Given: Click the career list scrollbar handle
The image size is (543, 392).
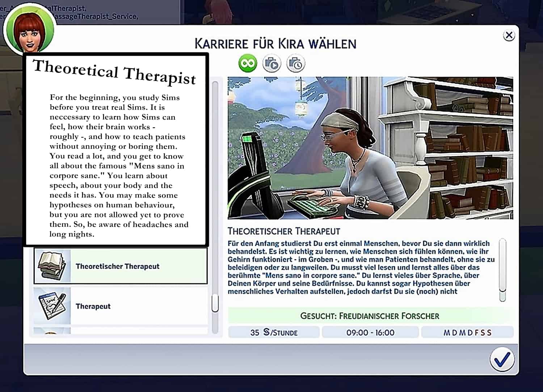Looking at the screenshot, I should [215, 303].
